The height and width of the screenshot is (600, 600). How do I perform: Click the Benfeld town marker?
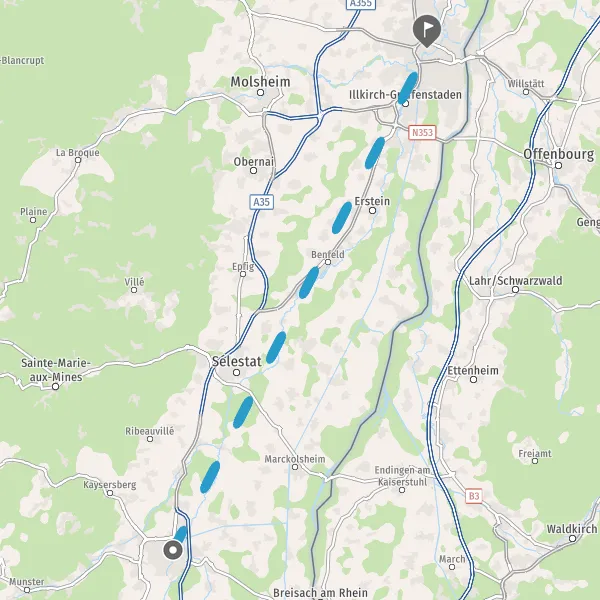(x=328, y=262)
